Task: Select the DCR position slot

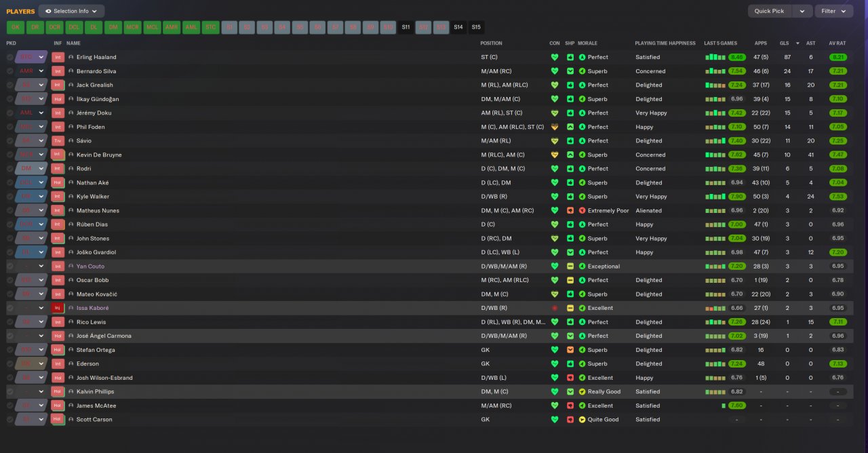Action: [54, 27]
